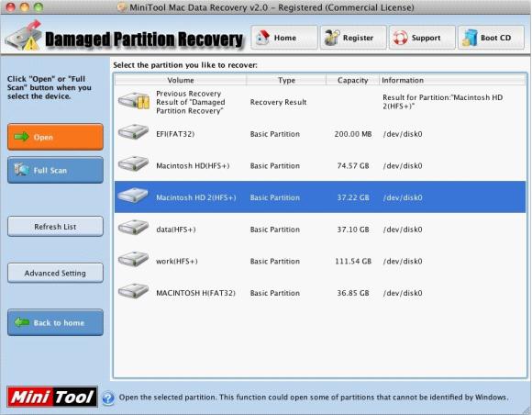Go Back to home

55,322
